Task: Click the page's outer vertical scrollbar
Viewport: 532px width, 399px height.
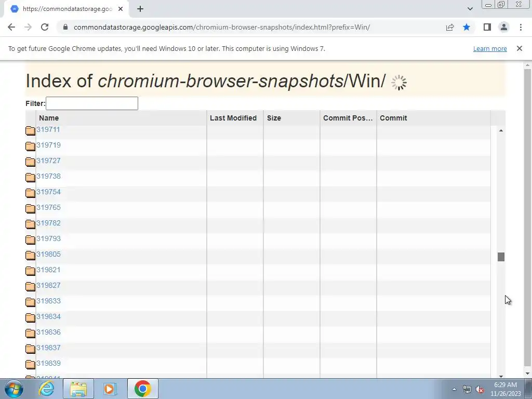Action: [x=527, y=217]
